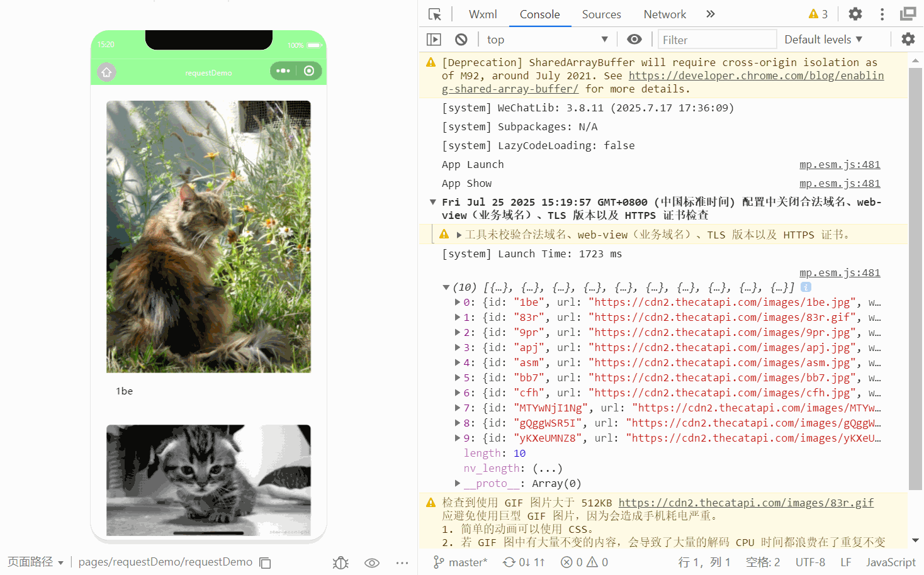Open the mini program three-dot capsule menu
The image size is (924, 575).
283,70
